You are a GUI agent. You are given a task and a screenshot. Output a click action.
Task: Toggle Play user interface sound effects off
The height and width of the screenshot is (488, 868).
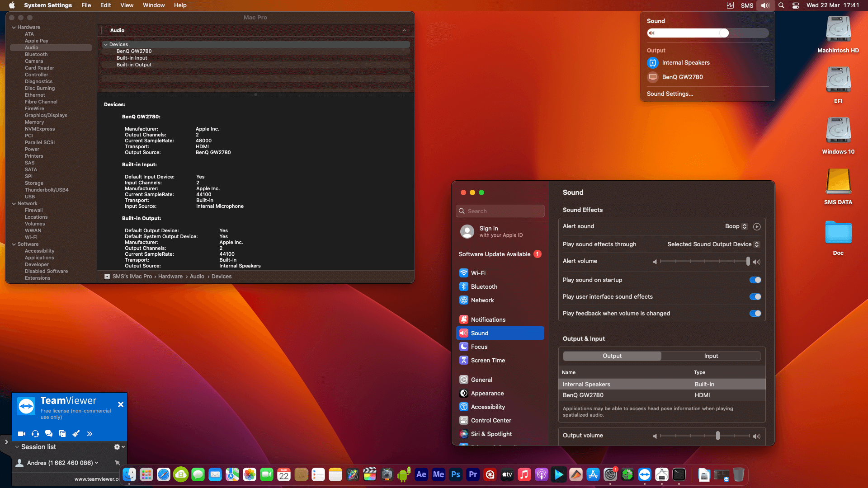pyautogui.click(x=755, y=297)
